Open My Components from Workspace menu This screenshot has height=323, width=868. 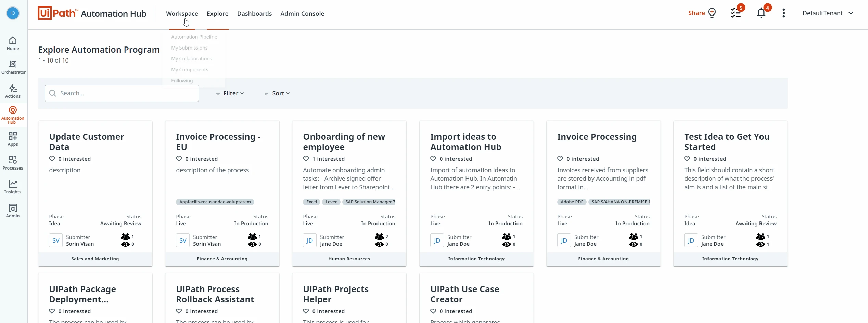[190, 70]
